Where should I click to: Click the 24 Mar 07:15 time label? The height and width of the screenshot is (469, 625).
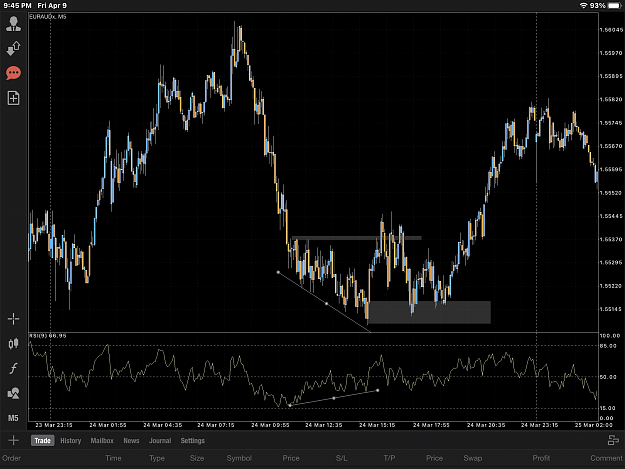(x=216, y=425)
